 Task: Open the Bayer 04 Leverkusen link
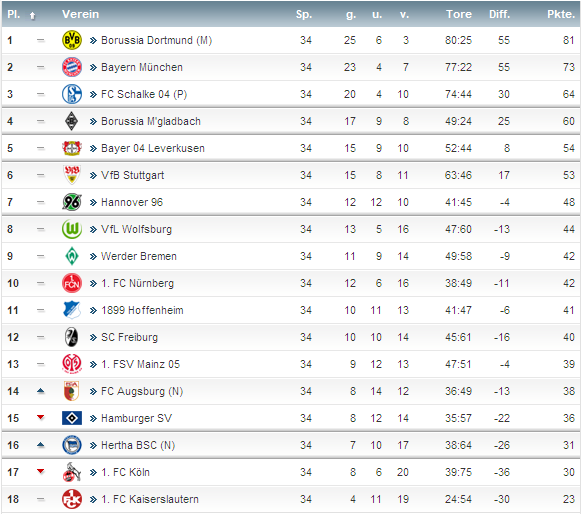tap(153, 148)
